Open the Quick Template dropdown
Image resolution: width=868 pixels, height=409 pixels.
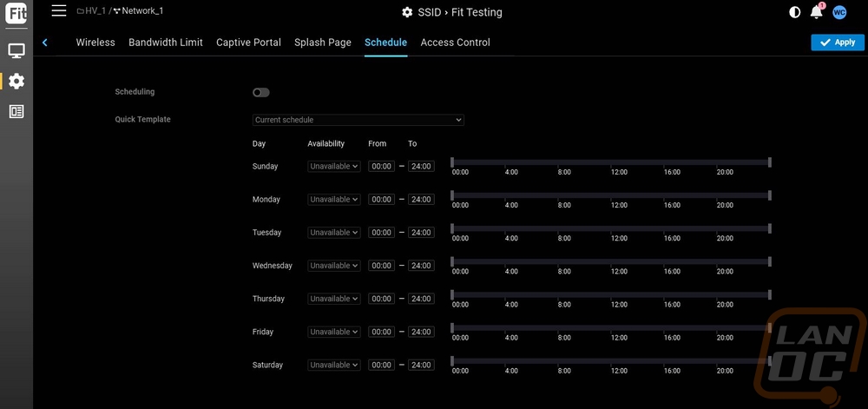(358, 120)
